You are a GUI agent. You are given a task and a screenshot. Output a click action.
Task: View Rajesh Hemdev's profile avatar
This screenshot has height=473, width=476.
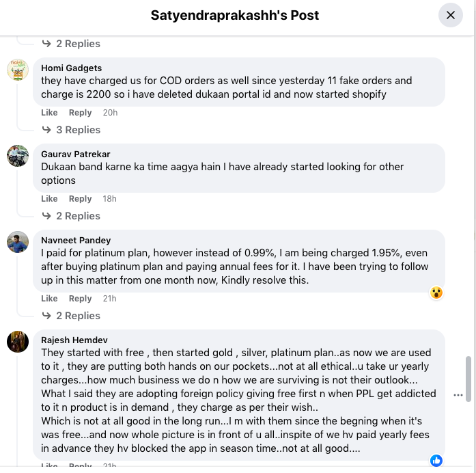pyautogui.click(x=18, y=342)
